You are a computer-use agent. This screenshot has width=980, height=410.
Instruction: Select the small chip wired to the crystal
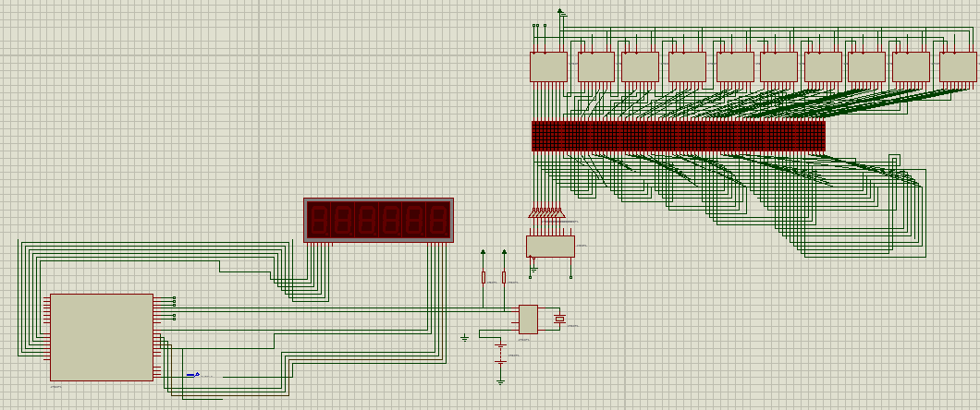coord(528,319)
